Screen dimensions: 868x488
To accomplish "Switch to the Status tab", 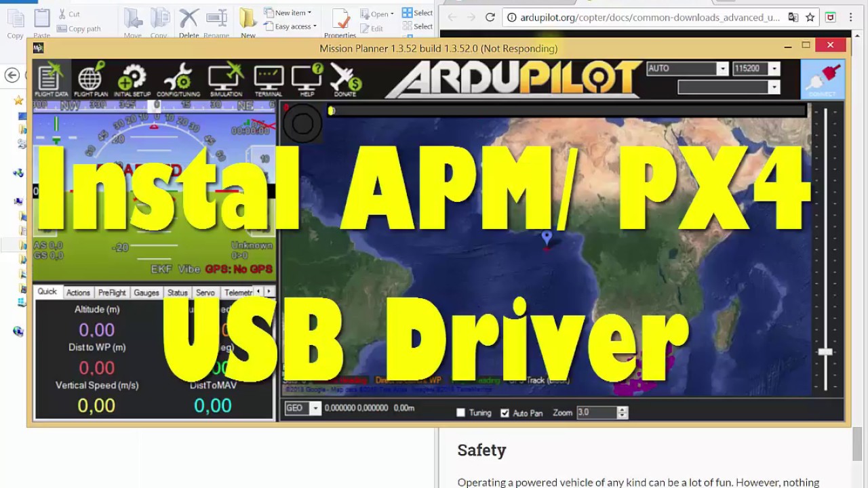I will [178, 293].
